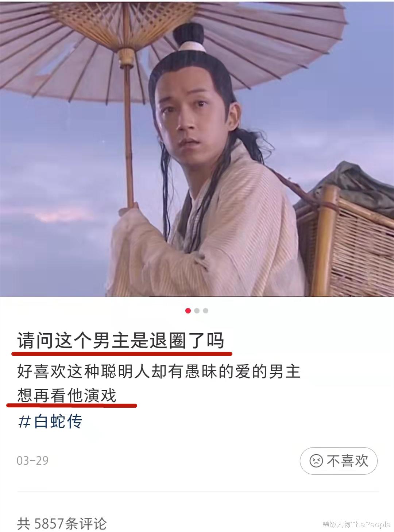Tap the post title 请问这个男主是退圈了吗
Image resolution: width=394 pixels, height=532 pixels.
point(120,341)
